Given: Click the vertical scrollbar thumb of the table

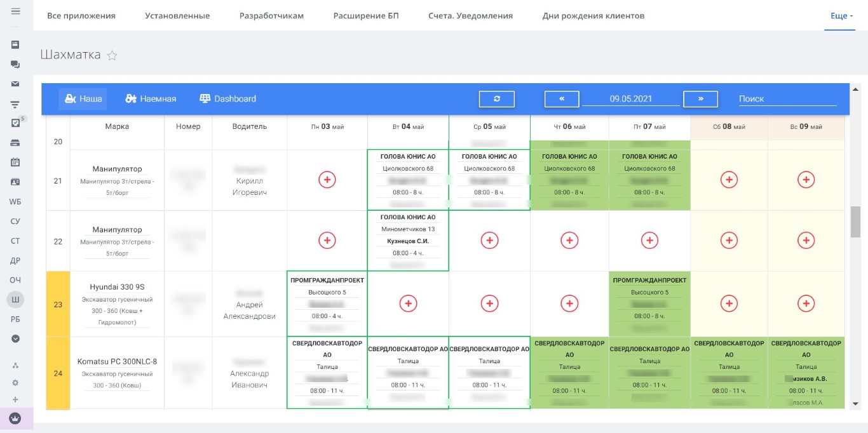Looking at the screenshot, I should click(x=855, y=221).
